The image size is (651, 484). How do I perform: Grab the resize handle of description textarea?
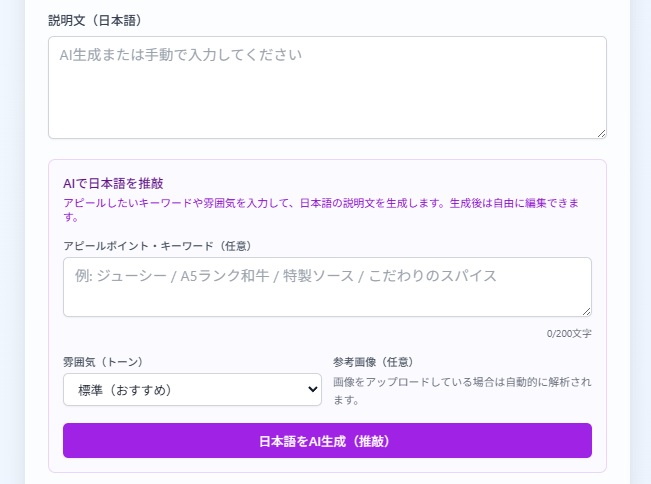pos(601,133)
